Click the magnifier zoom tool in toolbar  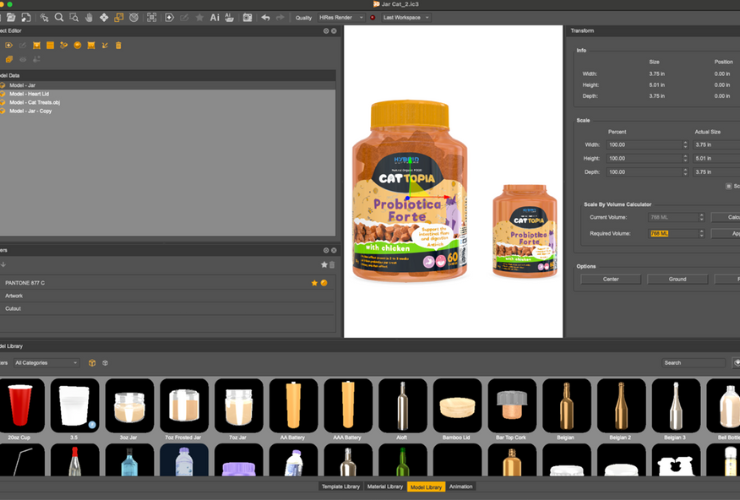coord(59,17)
